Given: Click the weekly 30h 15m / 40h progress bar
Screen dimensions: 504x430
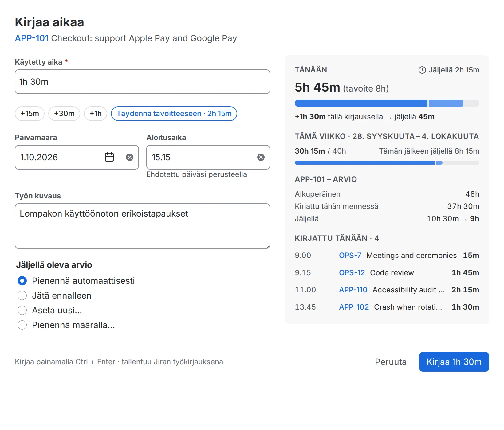Looking at the screenshot, I should [387, 163].
